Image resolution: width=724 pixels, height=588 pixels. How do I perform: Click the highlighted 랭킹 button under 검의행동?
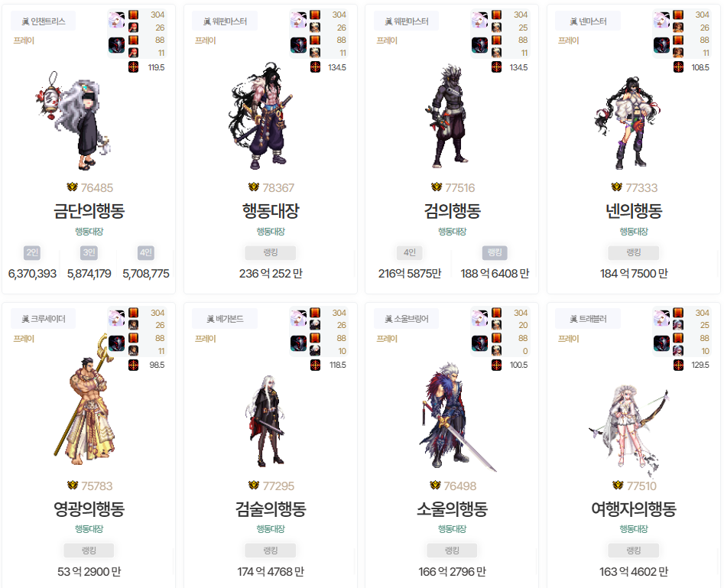point(495,252)
